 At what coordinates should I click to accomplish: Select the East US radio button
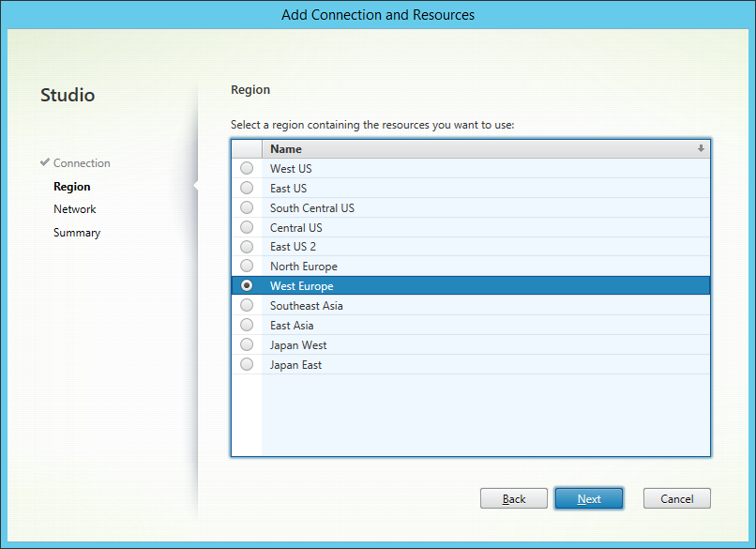[x=247, y=188]
